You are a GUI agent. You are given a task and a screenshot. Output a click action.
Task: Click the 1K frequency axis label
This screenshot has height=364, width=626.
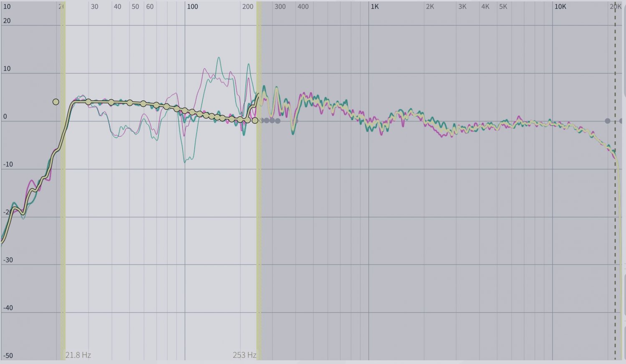tap(375, 7)
